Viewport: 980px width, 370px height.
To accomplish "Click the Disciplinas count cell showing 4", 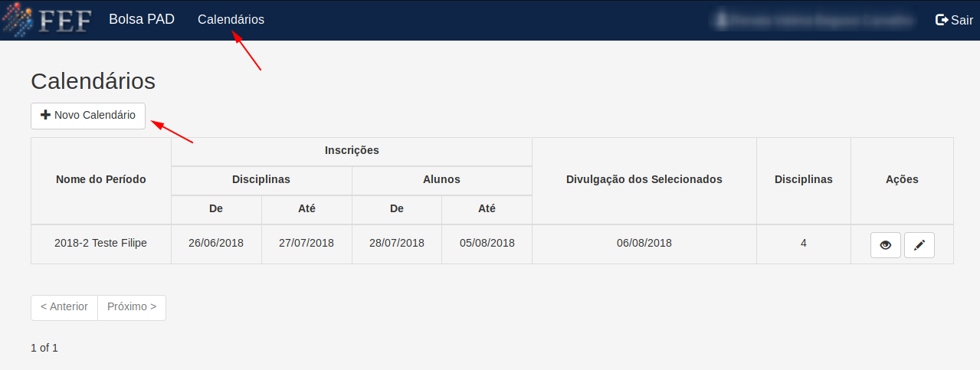I will (804, 244).
